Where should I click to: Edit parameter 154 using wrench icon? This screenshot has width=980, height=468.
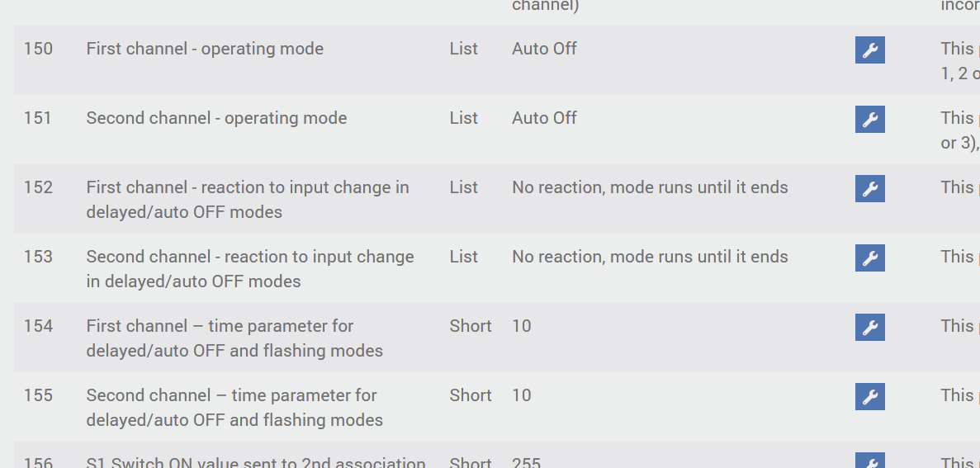click(x=869, y=328)
